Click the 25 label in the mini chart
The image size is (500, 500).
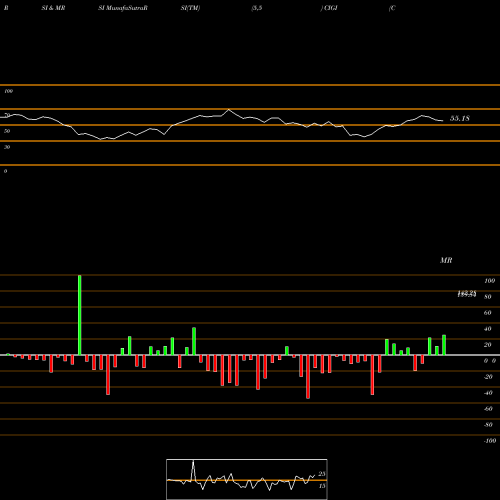pyautogui.click(x=322, y=474)
